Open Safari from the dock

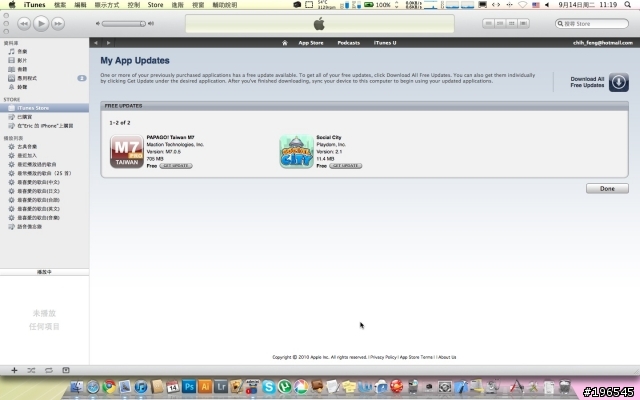93,387
